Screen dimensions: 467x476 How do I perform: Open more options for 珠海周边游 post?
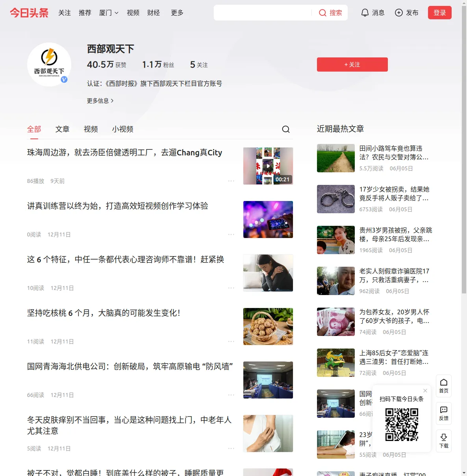pyautogui.click(x=231, y=181)
